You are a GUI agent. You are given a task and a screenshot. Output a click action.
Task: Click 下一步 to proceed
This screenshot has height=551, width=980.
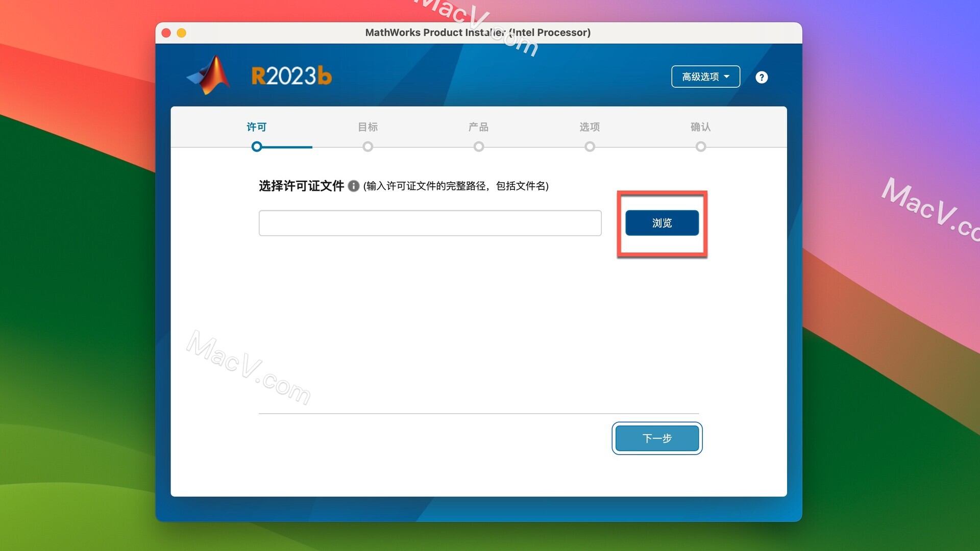point(657,438)
